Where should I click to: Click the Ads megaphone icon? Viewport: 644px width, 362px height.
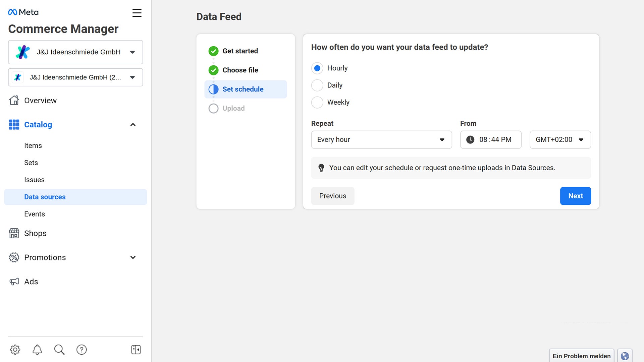point(14,281)
